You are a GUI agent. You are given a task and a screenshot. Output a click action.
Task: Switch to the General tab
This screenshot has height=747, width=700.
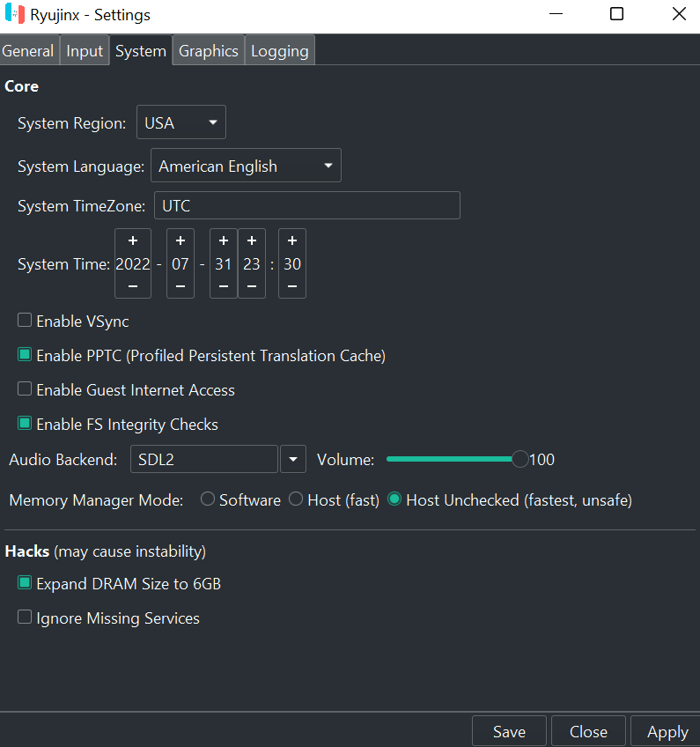pos(28,50)
